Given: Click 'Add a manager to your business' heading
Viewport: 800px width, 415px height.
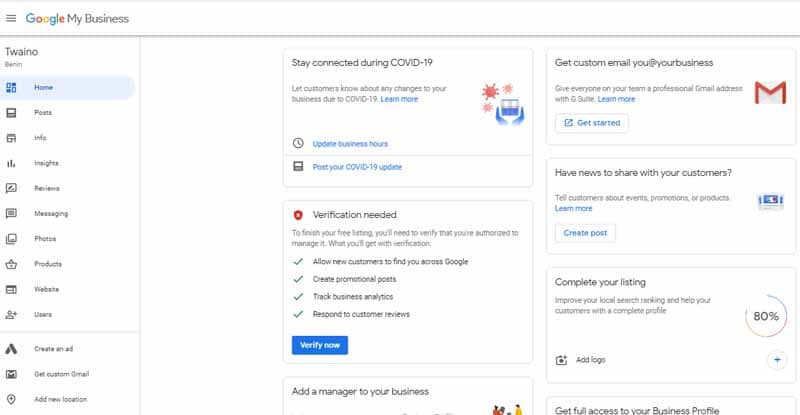Looking at the screenshot, I should pyautogui.click(x=360, y=392).
